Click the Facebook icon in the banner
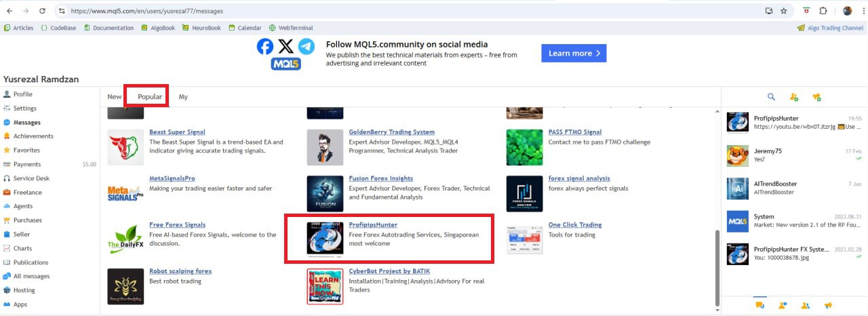 pyautogui.click(x=265, y=46)
